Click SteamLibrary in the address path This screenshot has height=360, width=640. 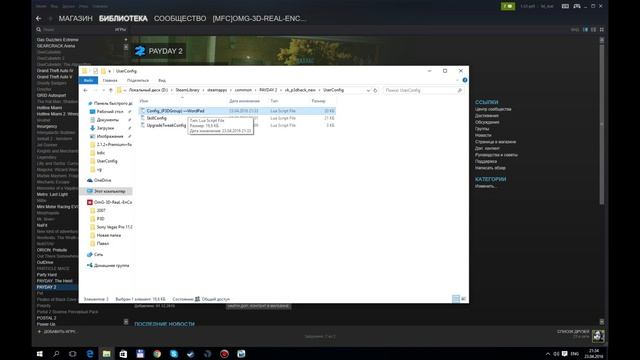[x=187, y=90]
